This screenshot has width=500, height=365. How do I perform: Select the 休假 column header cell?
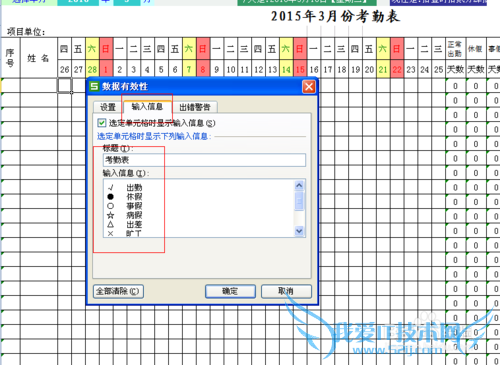[476, 49]
